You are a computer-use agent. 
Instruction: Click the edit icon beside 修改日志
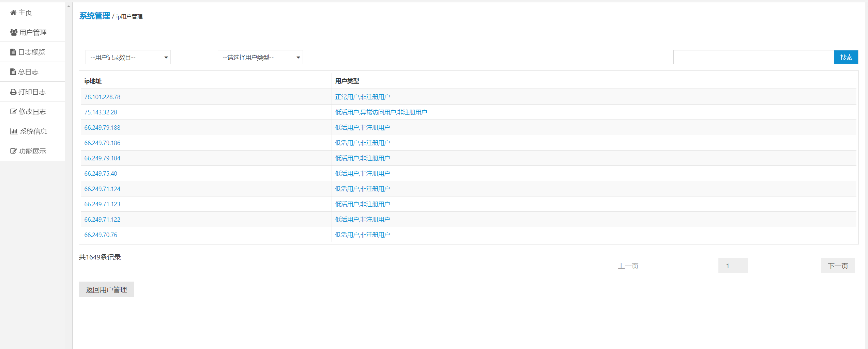pyautogui.click(x=13, y=112)
